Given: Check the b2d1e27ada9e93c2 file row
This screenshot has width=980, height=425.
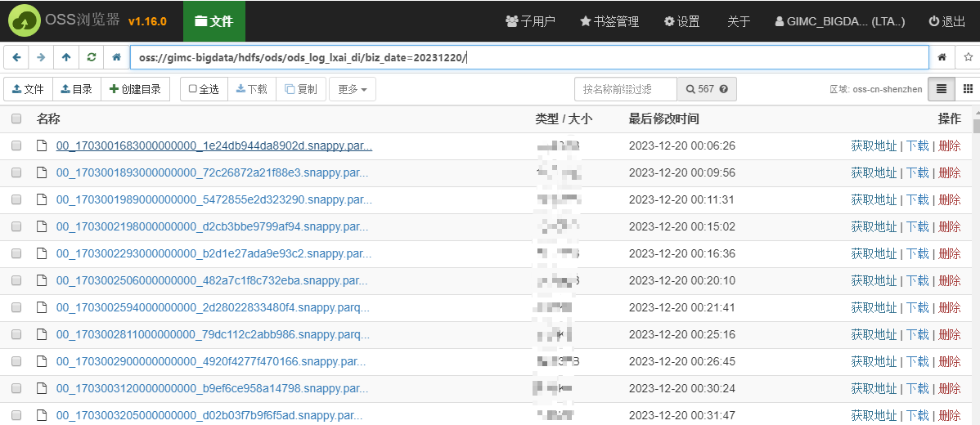Looking at the screenshot, I should click(x=16, y=253).
